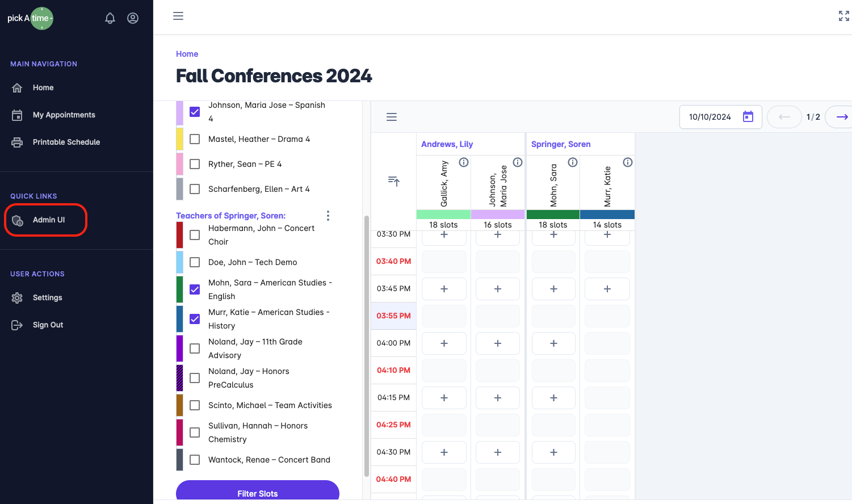Image resolution: width=852 pixels, height=504 pixels.
Task: Click the notification bell icon
Action: click(110, 18)
